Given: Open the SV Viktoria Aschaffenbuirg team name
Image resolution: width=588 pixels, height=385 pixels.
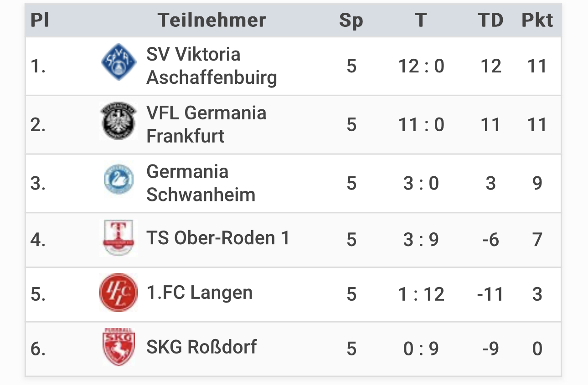Looking at the screenshot, I should [211, 66].
